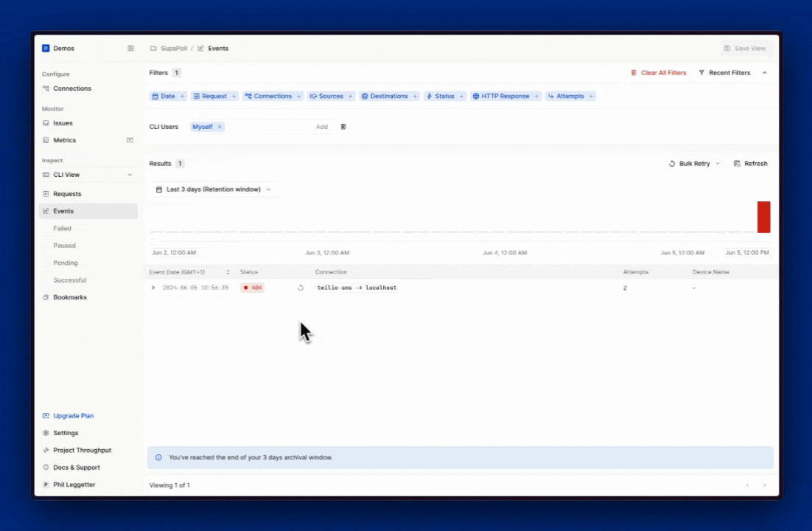Expand the 2024-06-05 event row

click(x=153, y=288)
